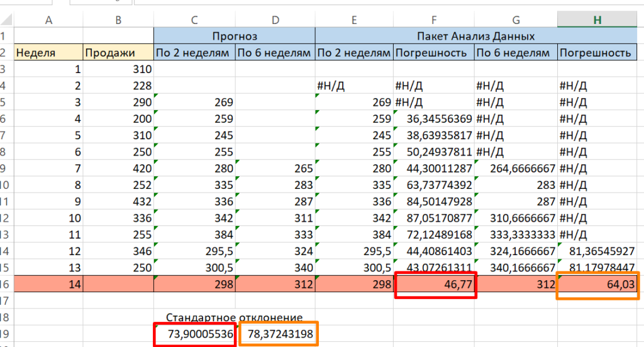The width and height of the screenshot is (644, 347).
Task: Select column E header
Action: [x=354, y=20]
